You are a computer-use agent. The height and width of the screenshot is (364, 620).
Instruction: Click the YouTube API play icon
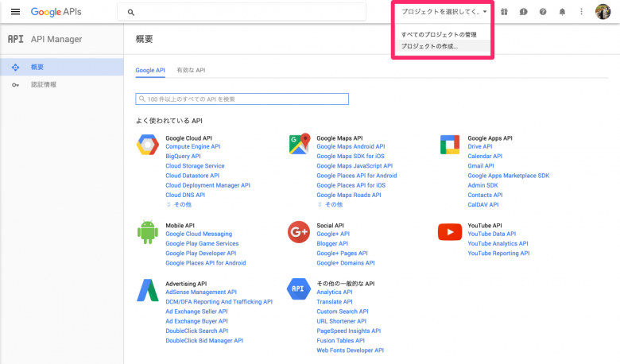450,232
